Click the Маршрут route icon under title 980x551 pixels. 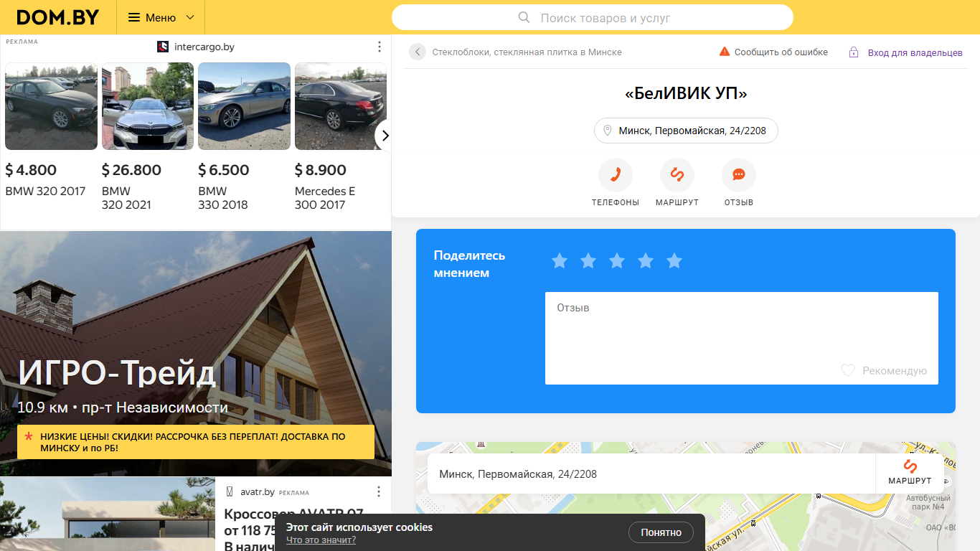tap(677, 175)
